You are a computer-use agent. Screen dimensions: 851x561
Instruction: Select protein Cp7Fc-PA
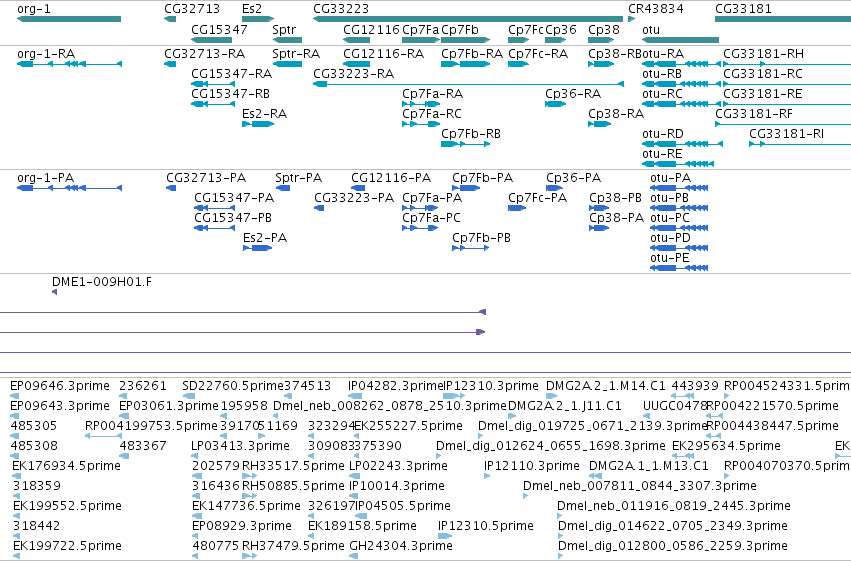[517, 208]
